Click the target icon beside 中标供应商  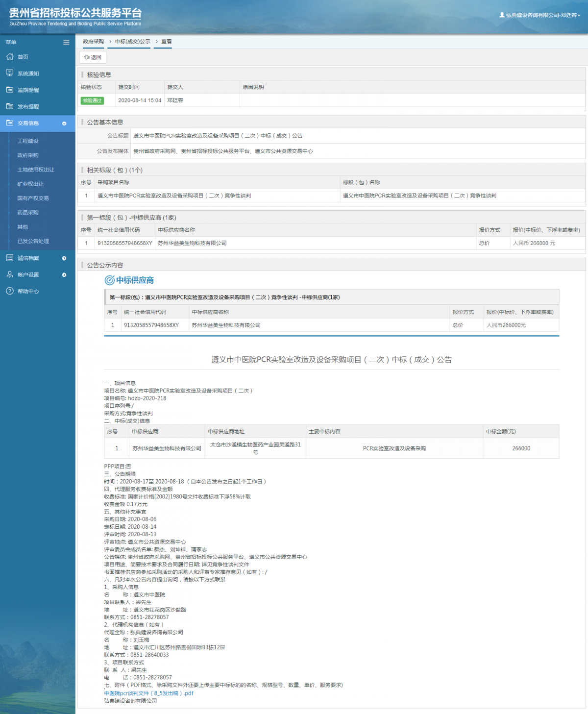pyautogui.click(x=110, y=280)
